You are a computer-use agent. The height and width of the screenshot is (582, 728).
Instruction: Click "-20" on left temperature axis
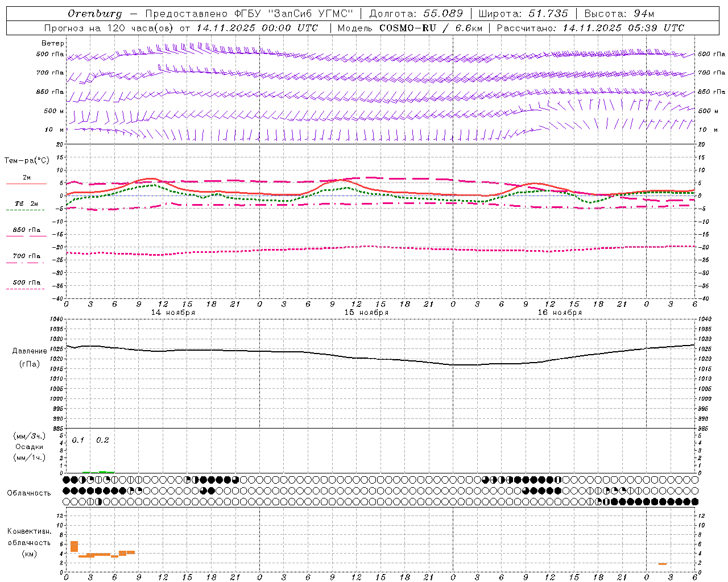pos(58,247)
